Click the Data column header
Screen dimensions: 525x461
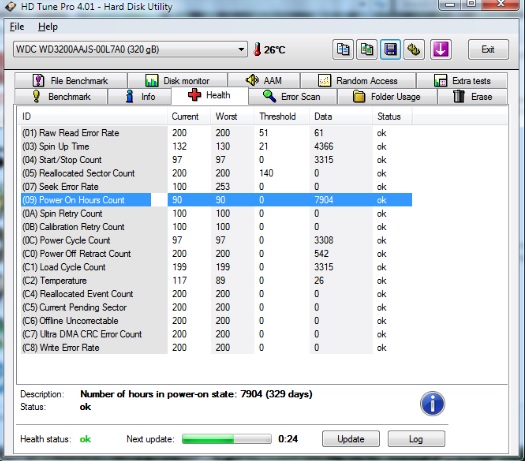tap(341, 117)
